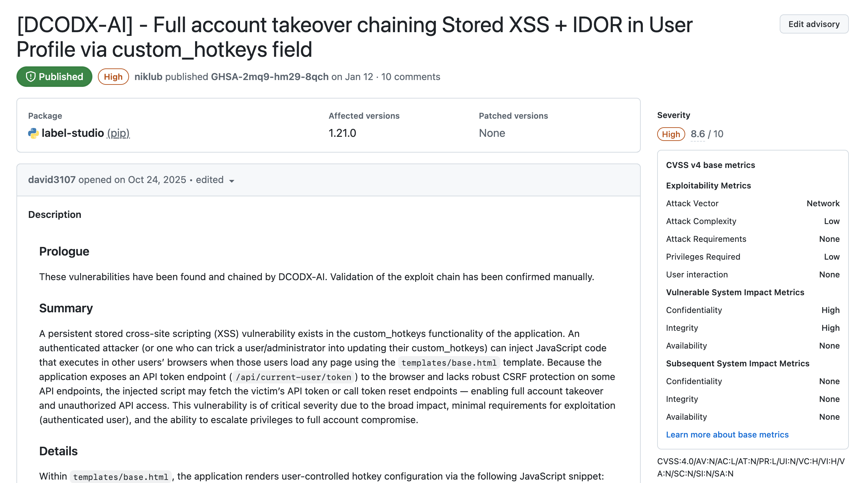The width and height of the screenshot is (868, 483).
Task: Click Learn more about base metrics
Action: (x=727, y=434)
